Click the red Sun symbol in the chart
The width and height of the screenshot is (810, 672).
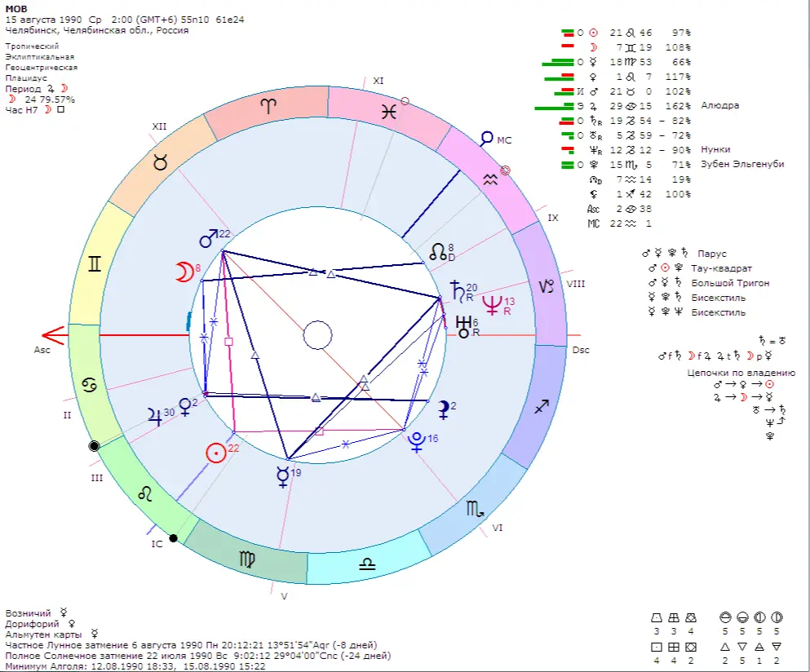coord(215,453)
